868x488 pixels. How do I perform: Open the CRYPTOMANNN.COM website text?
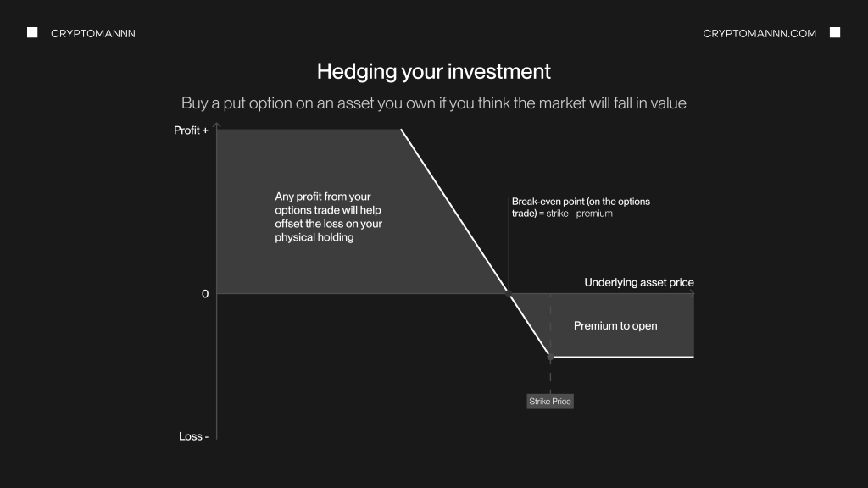click(759, 33)
